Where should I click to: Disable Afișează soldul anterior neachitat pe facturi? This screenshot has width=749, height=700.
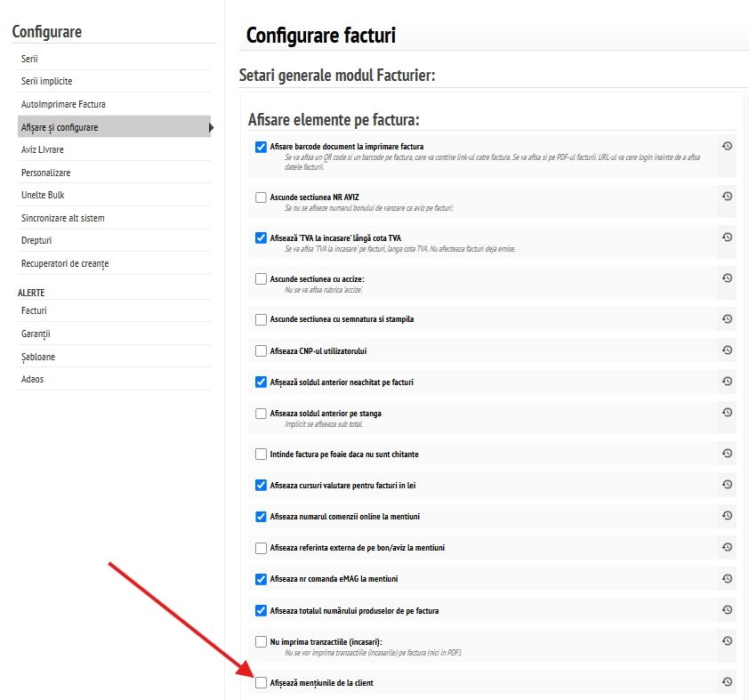tap(261, 382)
